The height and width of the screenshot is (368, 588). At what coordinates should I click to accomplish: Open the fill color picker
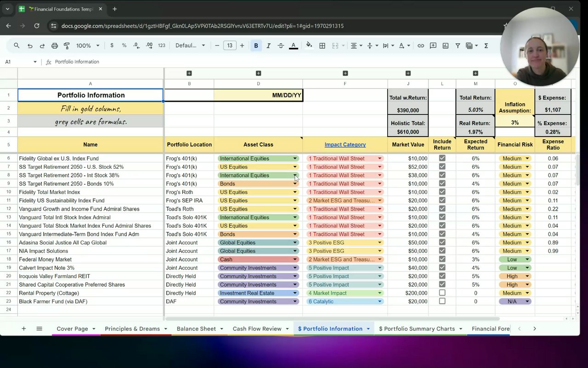[309, 46]
